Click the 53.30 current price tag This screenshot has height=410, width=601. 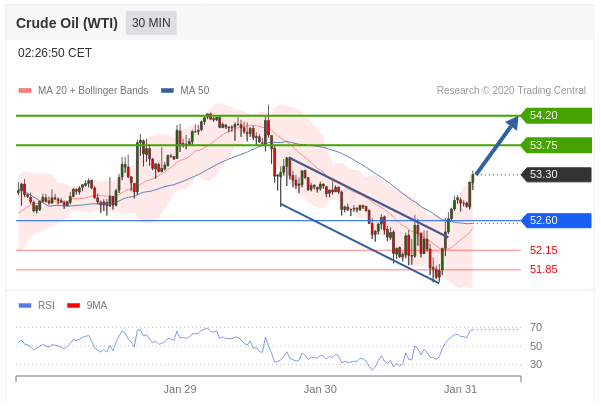click(556, 174)
